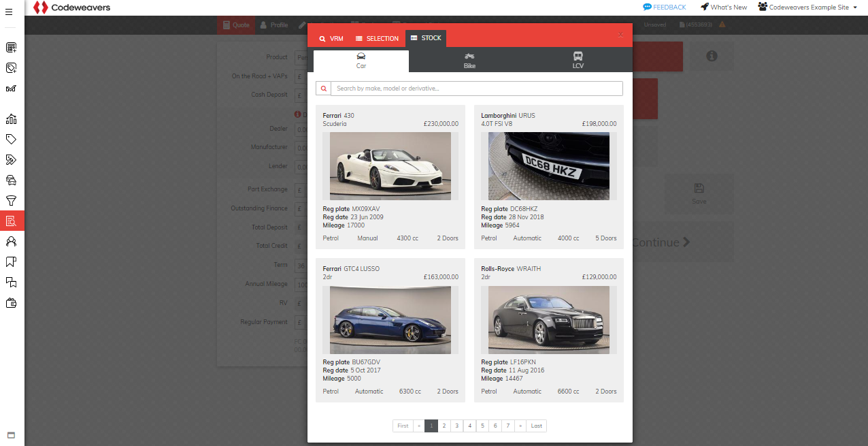Screen dimensions: 868x446
Task: Switch to the VRM tab
Action: [x=331, y=38]
